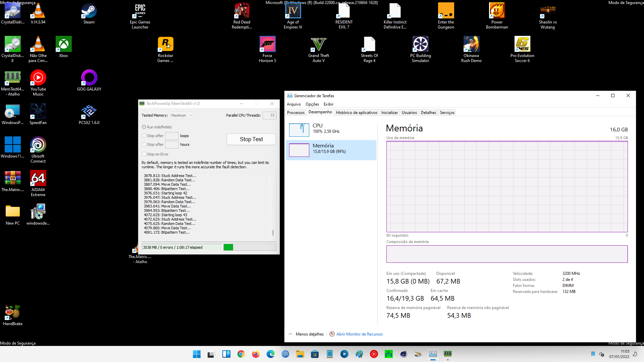Switch to the Inicializar tab
This screenshot has width=644, height=362.
pos(389,113)
